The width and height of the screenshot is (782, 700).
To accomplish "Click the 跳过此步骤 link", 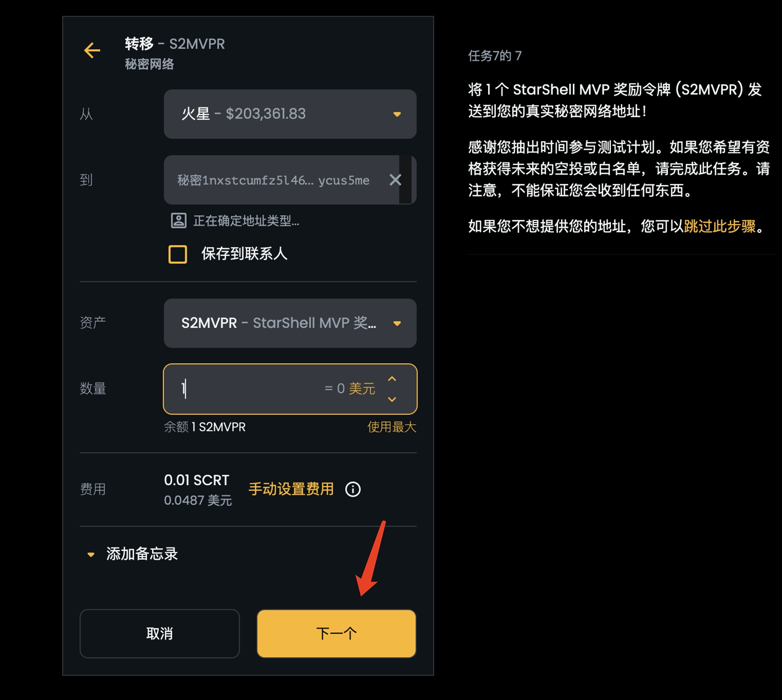I will (719, 226).
